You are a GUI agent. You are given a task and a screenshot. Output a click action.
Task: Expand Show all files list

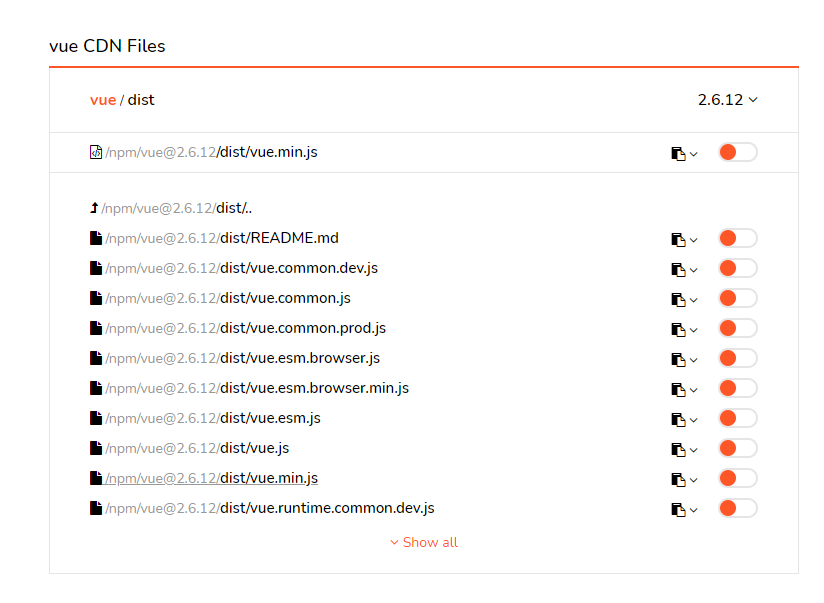coord(424,542)
